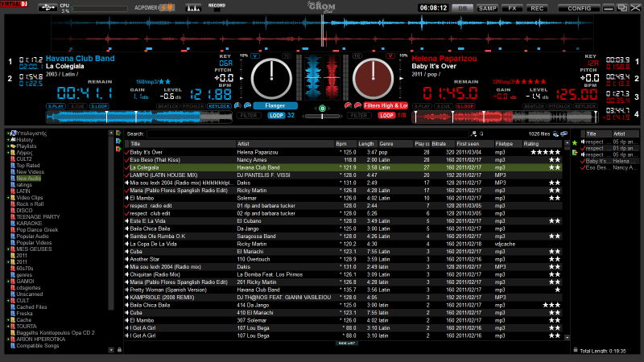This screenshot has width=644, height=362.
Task: Expand the MES GEUSES folder node
Action: click(x=8, y=249)
